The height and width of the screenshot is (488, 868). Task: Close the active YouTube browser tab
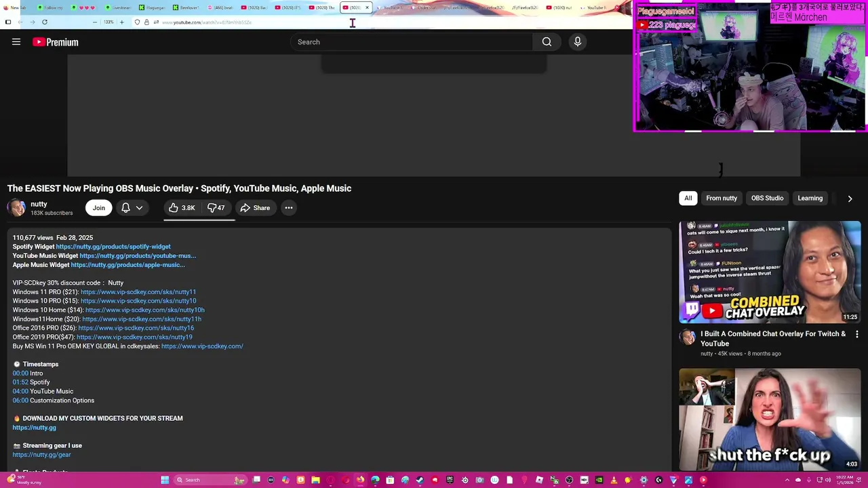tap(367, 7)
